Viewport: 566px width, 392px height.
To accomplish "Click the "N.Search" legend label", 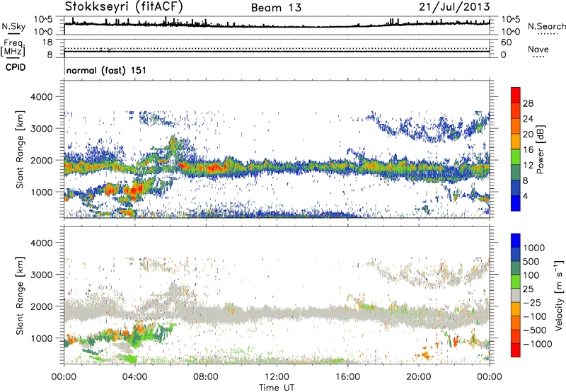I will 546,26.
